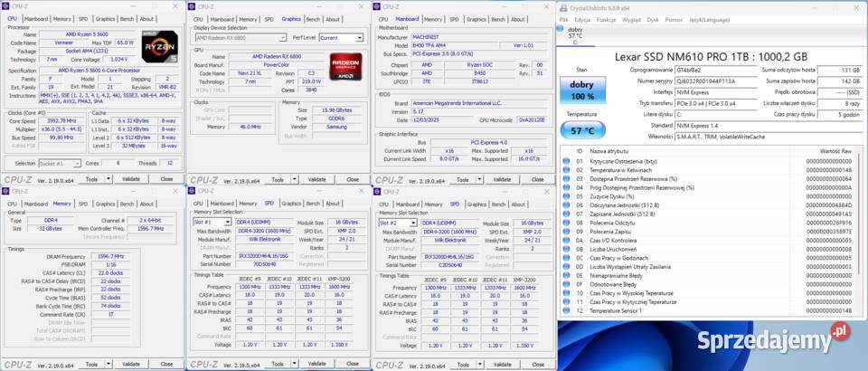The width and height of the screenshot is (868, 371).
Task: Click status orb of SMART row 12
Action: (x=566, y=310)
